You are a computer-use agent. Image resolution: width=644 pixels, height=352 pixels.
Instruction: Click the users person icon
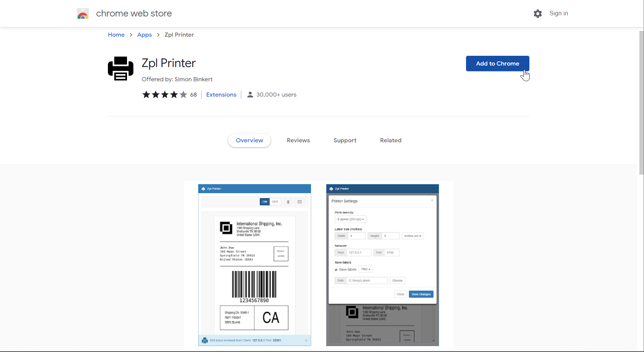pyautogui.click(x=250, y=95)
